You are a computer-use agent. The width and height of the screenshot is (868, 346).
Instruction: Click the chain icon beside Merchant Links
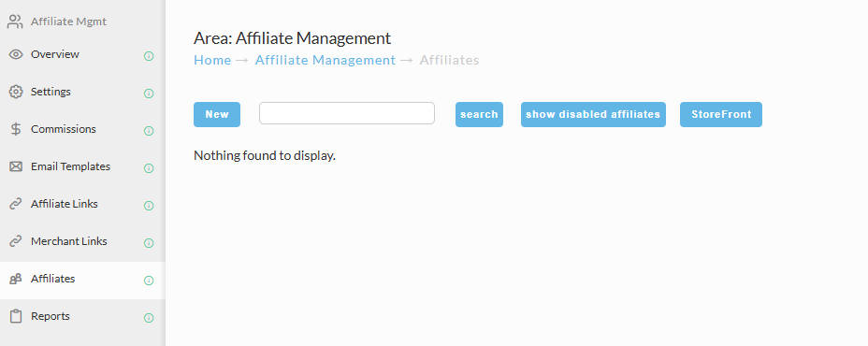click(x=16, y=241)
